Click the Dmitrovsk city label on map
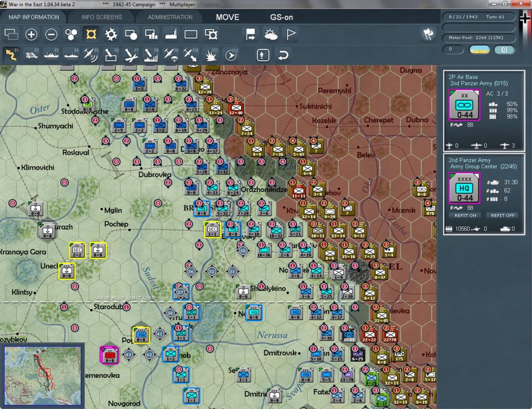The height and width of the screenshot is (409, 532). (x=280, y=353)
